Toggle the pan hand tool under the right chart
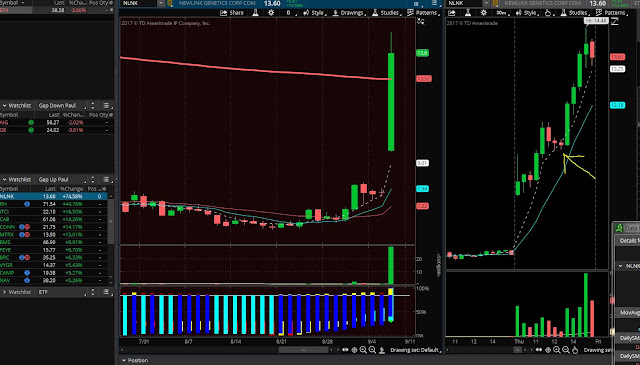Viewport: 640px width, 365px height. click(x=575, y=350)
